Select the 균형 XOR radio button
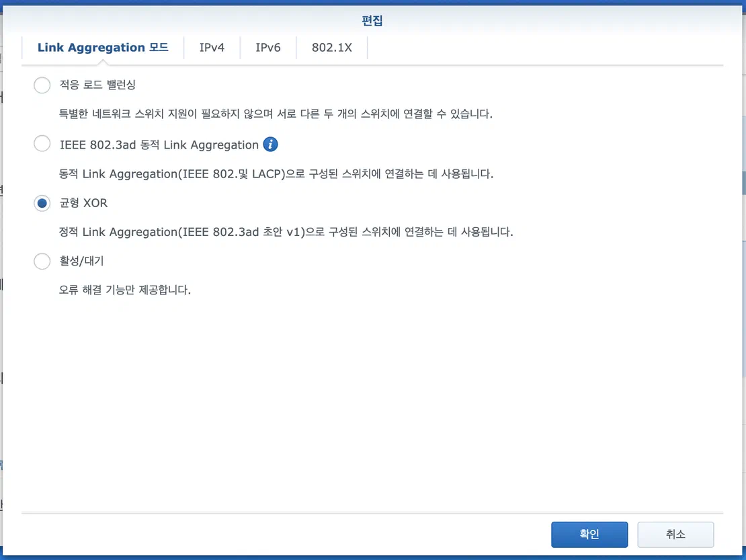 click(x=42, y=203)
